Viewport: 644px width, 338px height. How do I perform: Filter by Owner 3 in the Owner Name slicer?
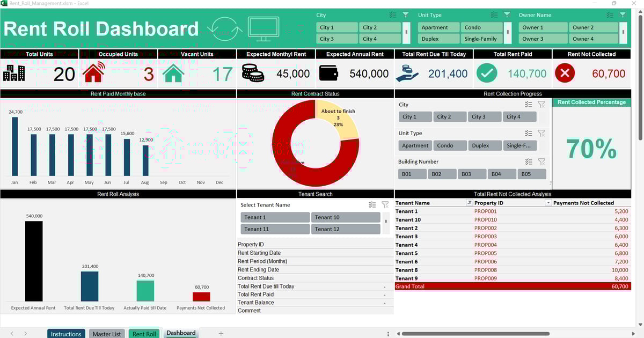542,38
